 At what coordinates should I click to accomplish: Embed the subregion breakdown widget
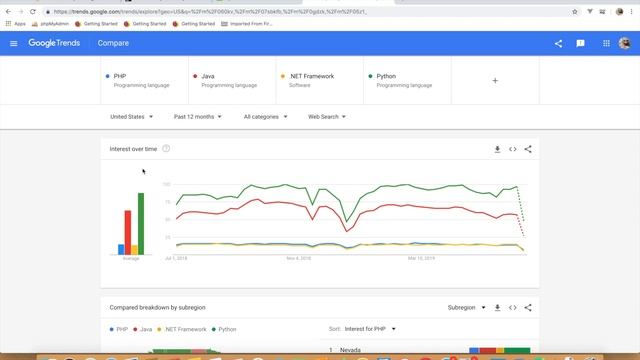pyautogui.click(x=513, y=307)
